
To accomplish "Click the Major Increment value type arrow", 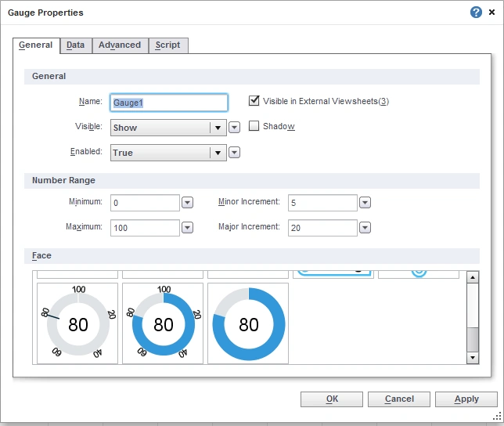I will pos(365,228).
